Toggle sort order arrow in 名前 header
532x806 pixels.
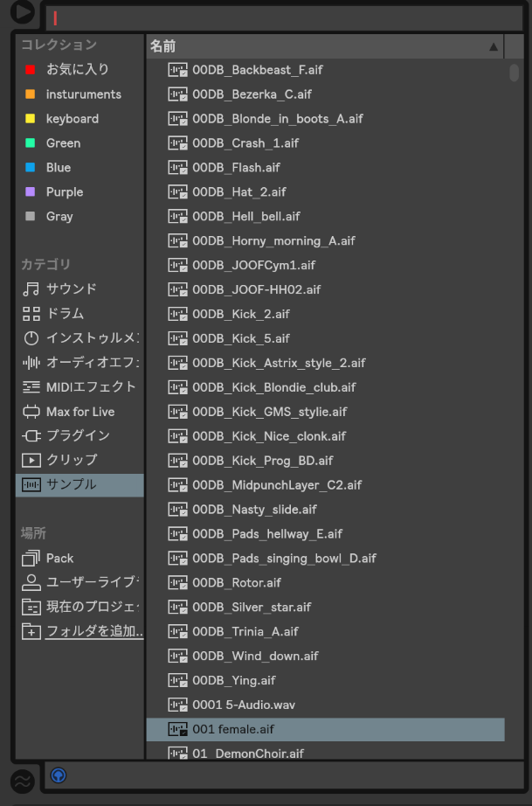(x=494, y=46)
